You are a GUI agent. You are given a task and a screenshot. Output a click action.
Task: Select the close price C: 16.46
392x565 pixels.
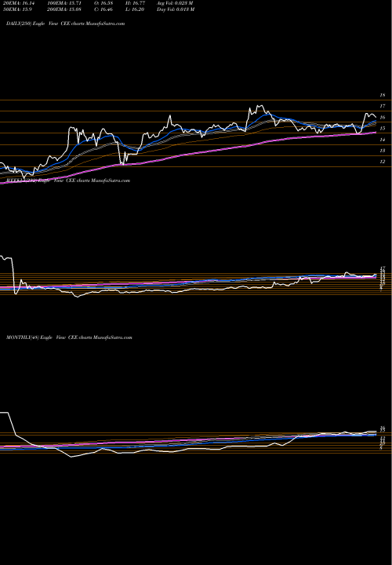coord(103,9)
